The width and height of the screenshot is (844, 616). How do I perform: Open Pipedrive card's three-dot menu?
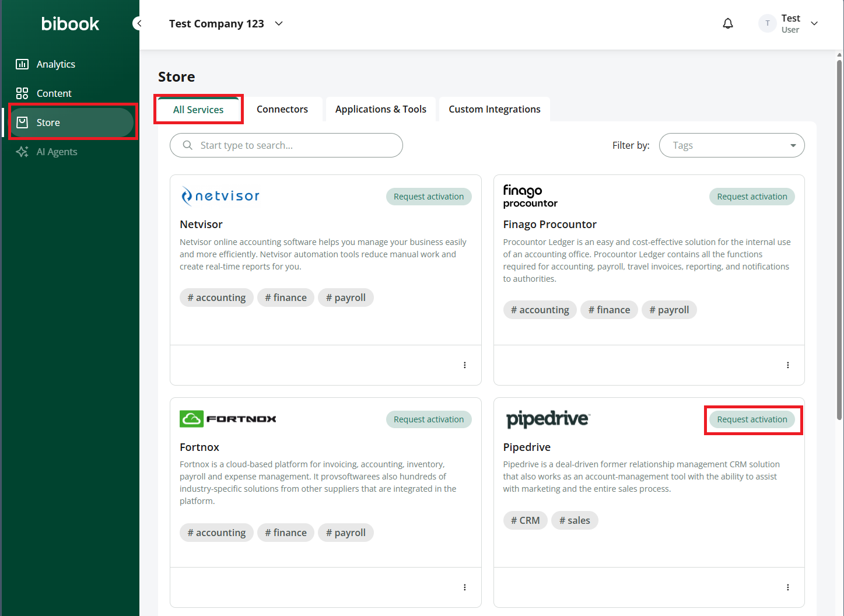788,587
